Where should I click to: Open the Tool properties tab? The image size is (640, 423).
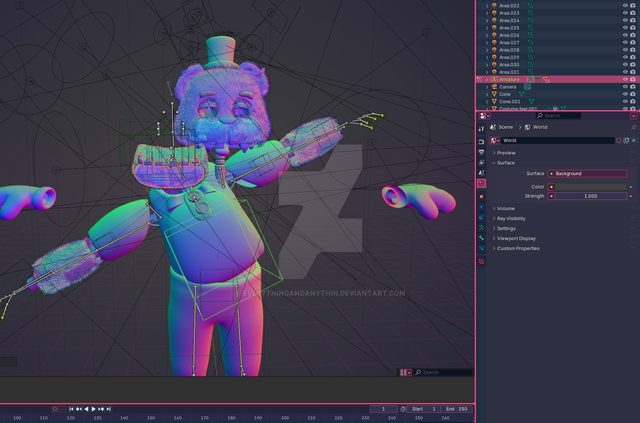pos(482,128)
